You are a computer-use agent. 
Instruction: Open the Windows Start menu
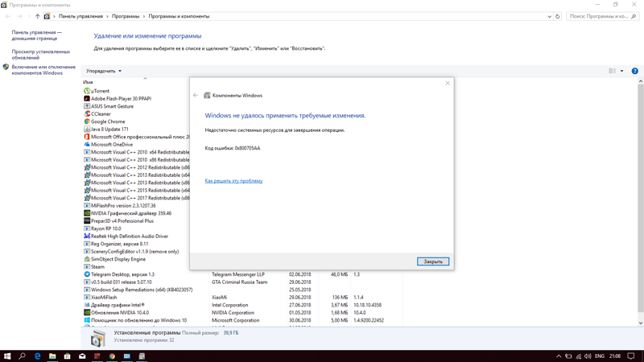7,356
